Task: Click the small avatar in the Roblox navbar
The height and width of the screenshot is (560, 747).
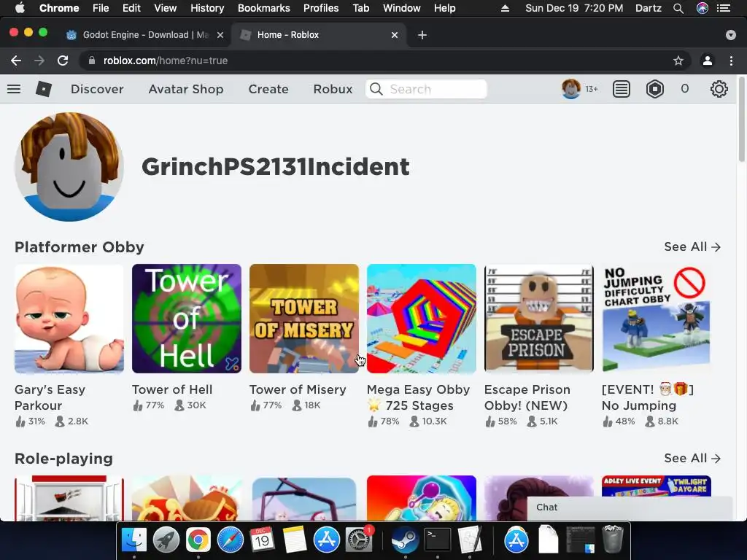Action: [570, 89]
